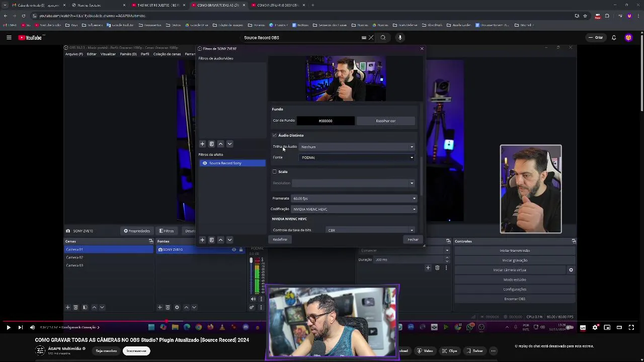644x362 pixels.
Task: Click the Fechar button in filters dialog
Action: click(x=413, y=239)
